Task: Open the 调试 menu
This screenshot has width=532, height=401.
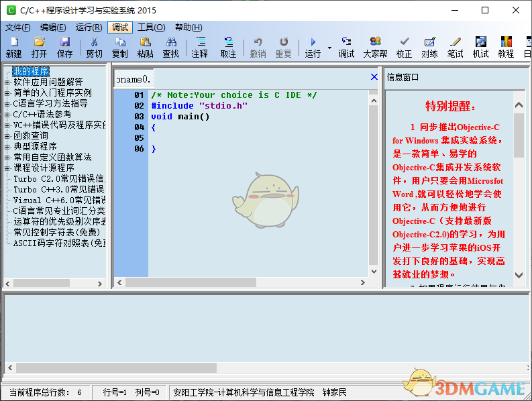Action: click(x=120, y=27)
